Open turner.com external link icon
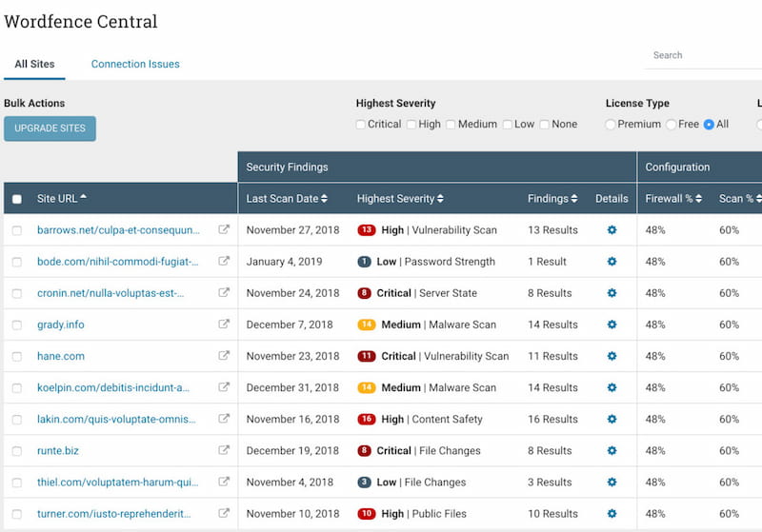The height and width of the screenshot is (532, 762). 224,513
